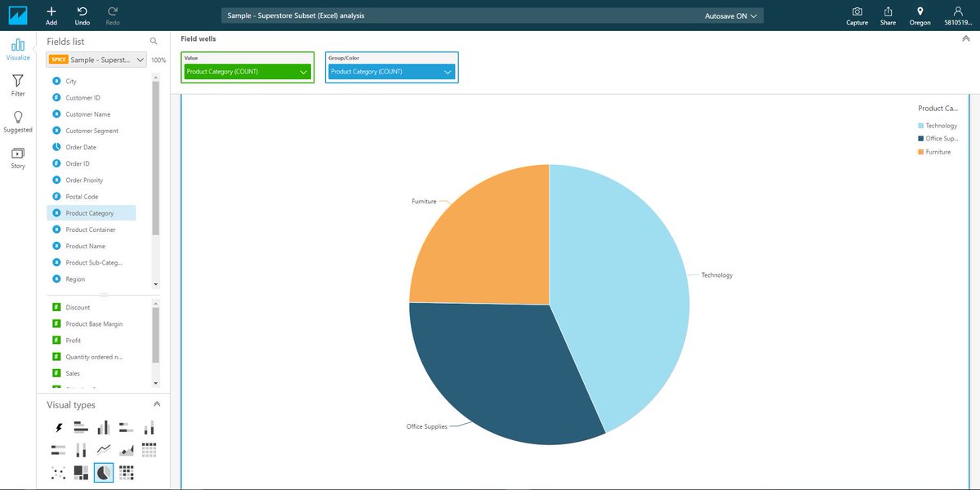Image resolution: width=980 pixels, height=490 pixels.
Task: Click the Share button
Action: pyautogui.click(x=888, y=16)
